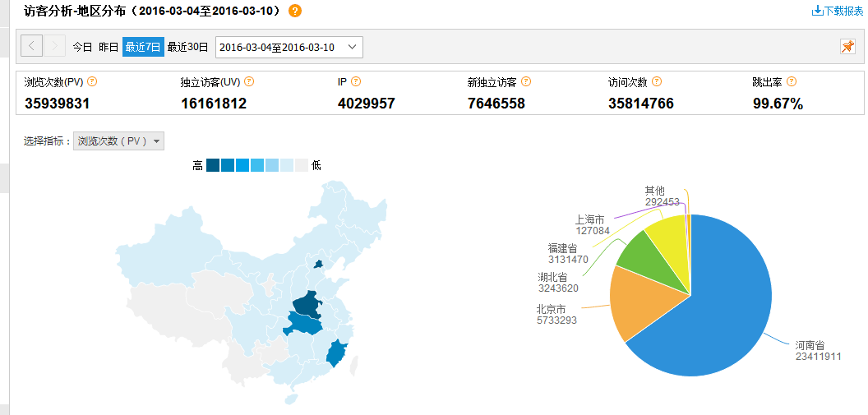Click the next date range arrow
The image size is (868, 415).
(x=54, y=47)
